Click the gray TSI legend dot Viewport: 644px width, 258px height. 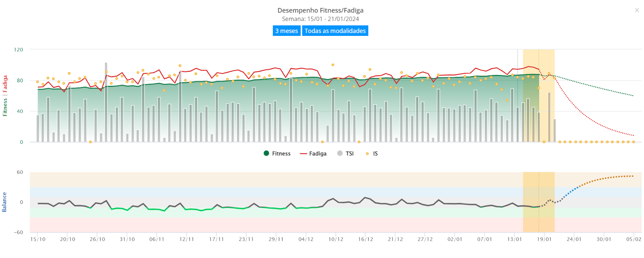(340, 153)
